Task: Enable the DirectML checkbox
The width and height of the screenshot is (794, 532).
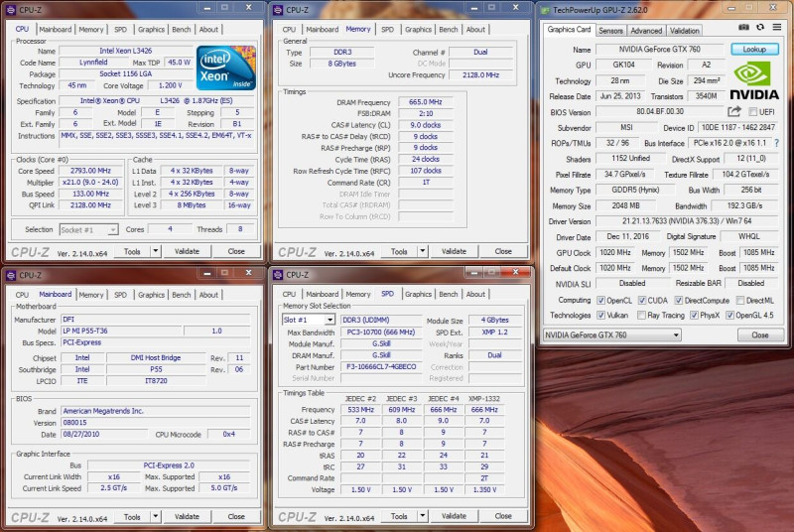Action: tap(740, 300)
